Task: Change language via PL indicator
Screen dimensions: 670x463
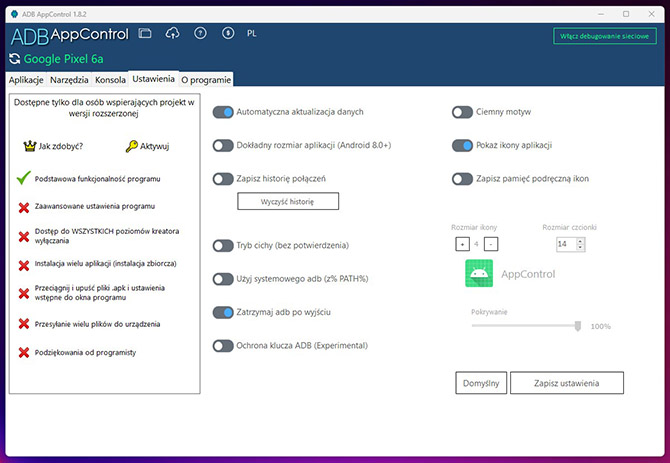Action: coord(251,33)
